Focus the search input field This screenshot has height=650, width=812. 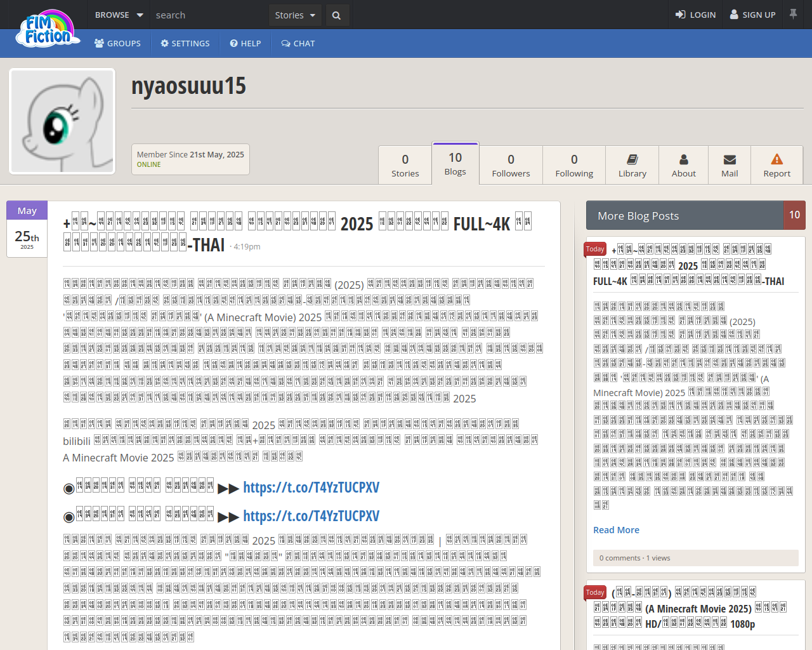pyautogui.click(x=209, y=15)
